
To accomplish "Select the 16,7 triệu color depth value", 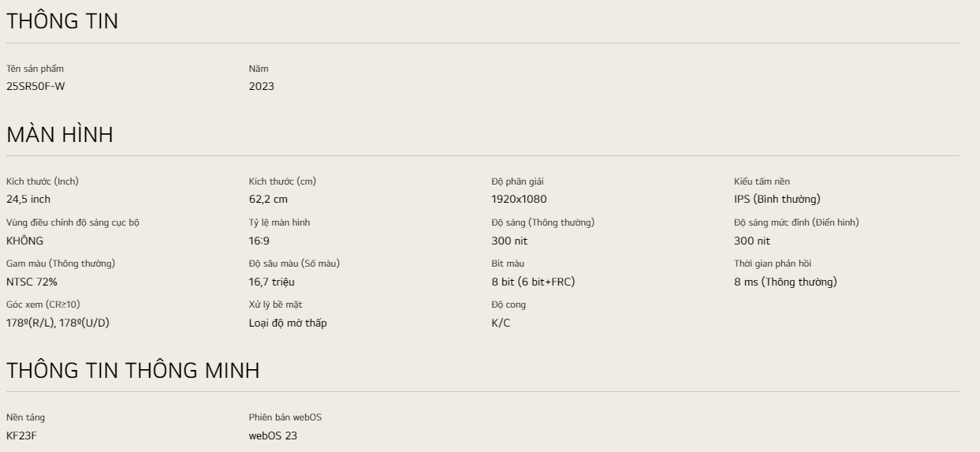I will (272, 282).
